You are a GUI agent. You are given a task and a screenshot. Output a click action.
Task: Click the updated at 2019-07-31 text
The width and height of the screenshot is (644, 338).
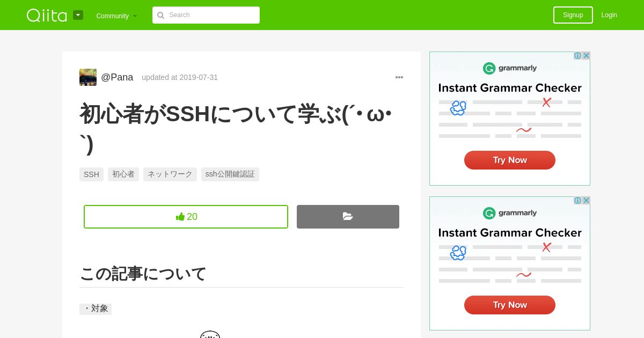180,77
